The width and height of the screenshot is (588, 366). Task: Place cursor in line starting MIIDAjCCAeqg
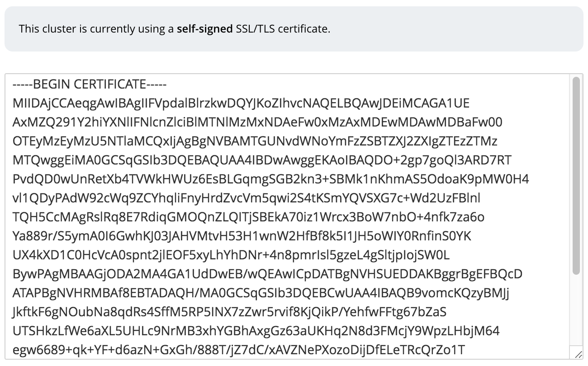point(241,103)
